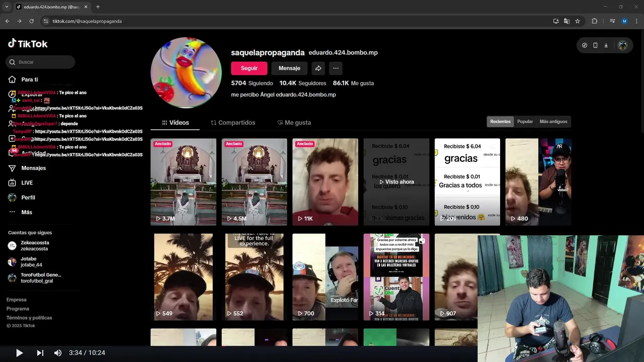This screenshot has width=644, height=362.
Task: Sort videos by Más antiguos
Action: tap(553, 122)
